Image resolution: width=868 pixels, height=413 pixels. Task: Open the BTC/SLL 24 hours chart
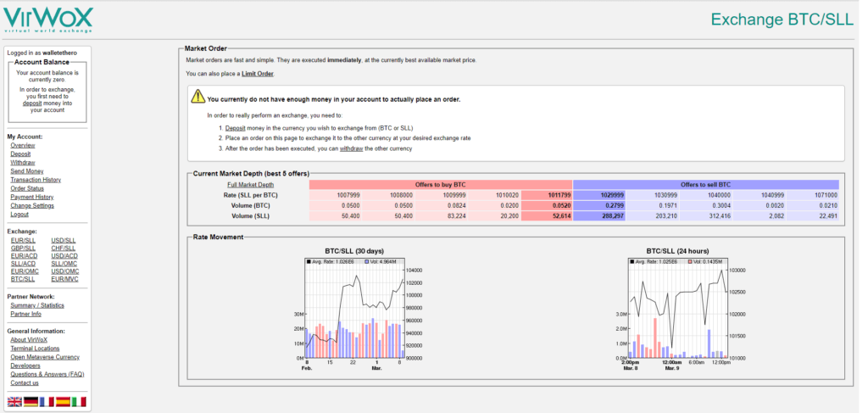[x=676, y=311]
